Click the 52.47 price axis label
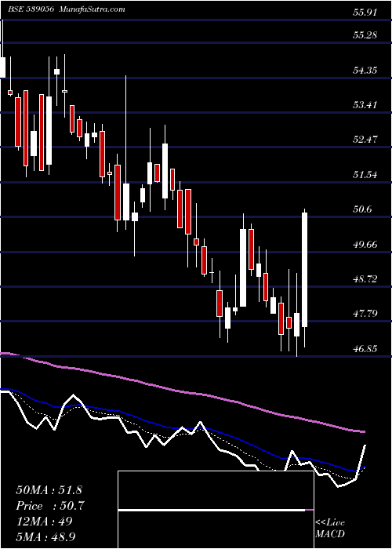Image resolution: width=392 pixels, height=549 pixels. [x=365, y=140]
